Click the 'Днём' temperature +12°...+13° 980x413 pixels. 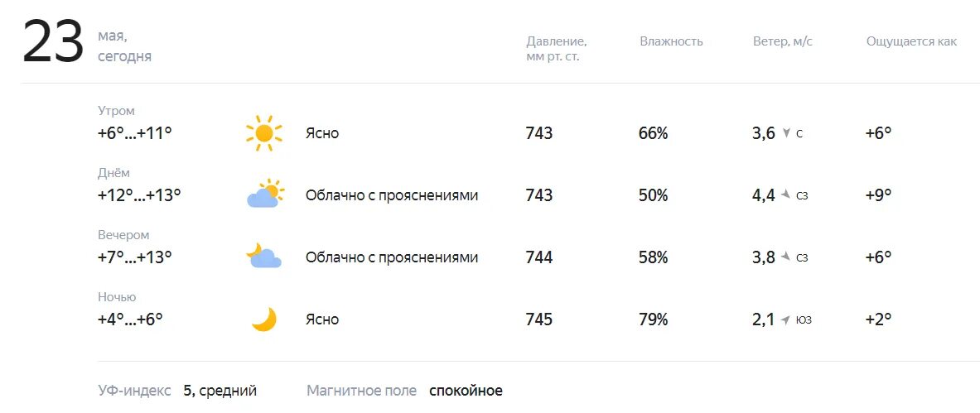tap(139, 195)
